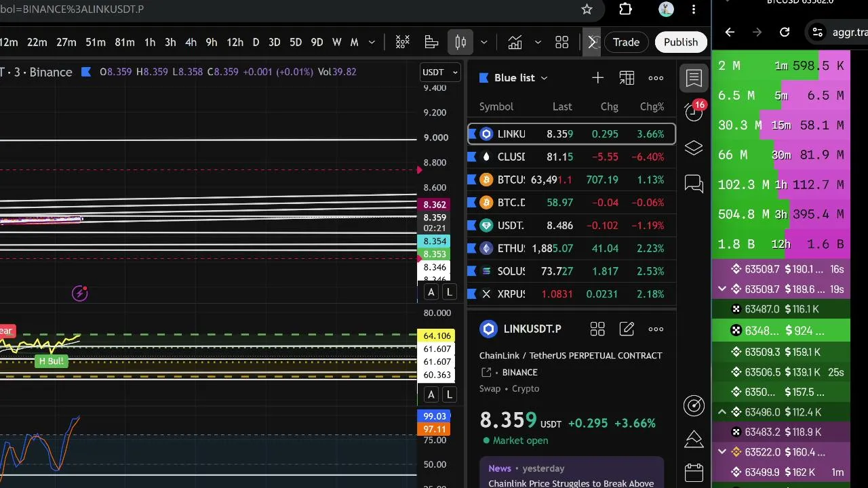The width and height of the screenshot is (868, 488).
Task: Toggle log scale L on price pane
Action: pos(449,292)
